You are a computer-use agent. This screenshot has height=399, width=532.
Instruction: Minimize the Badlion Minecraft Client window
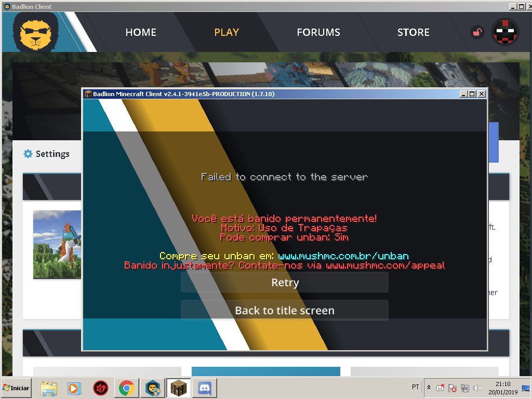coord(463,94)
